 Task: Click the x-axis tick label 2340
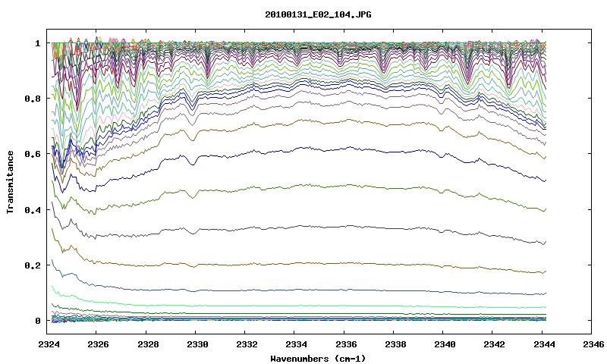pyautogui.click(x=445, y=344)
